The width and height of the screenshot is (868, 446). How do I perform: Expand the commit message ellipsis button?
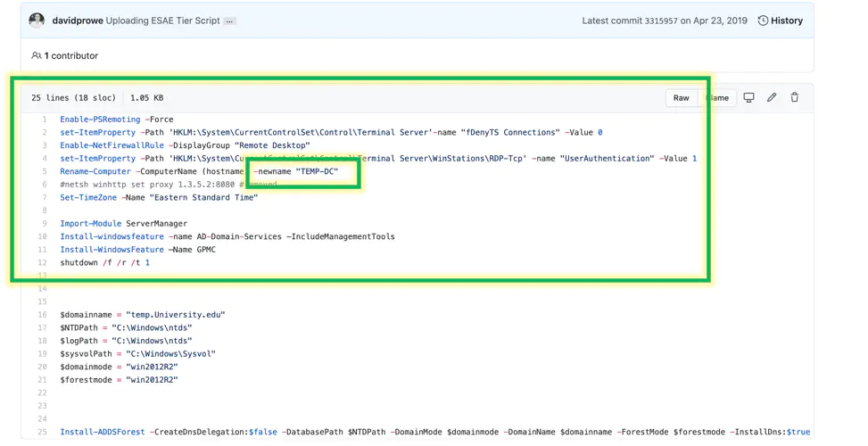click(230, 21)
